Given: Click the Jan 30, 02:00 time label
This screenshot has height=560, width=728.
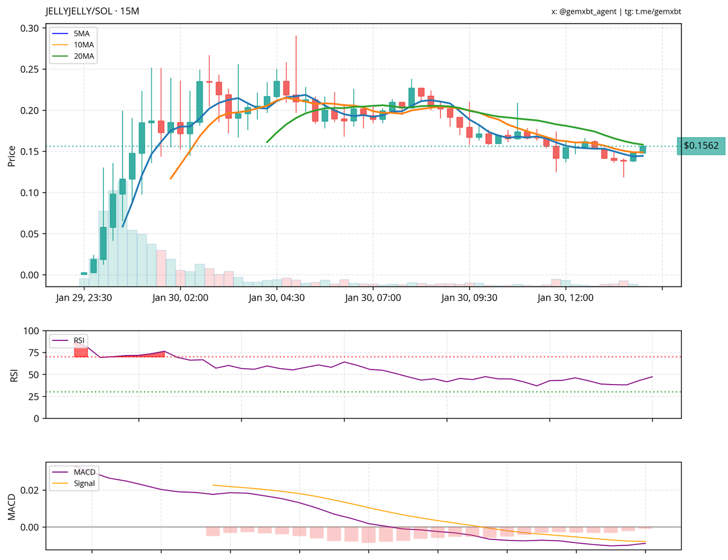Looking at the screenshot, I should coord(181,297).
